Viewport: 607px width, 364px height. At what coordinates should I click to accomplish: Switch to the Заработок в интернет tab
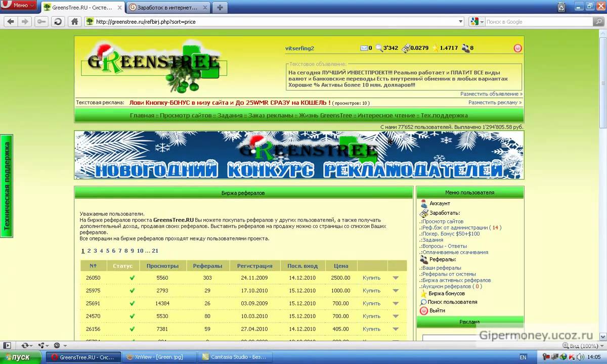click(168, 7)
